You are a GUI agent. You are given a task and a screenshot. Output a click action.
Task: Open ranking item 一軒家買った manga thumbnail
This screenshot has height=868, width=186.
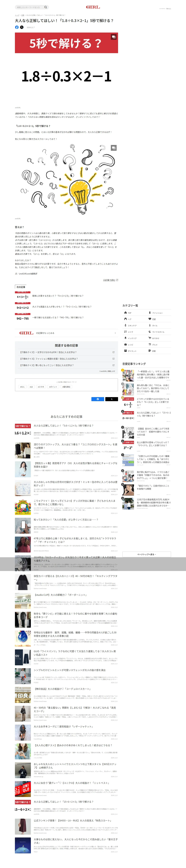tap(128, 375)
